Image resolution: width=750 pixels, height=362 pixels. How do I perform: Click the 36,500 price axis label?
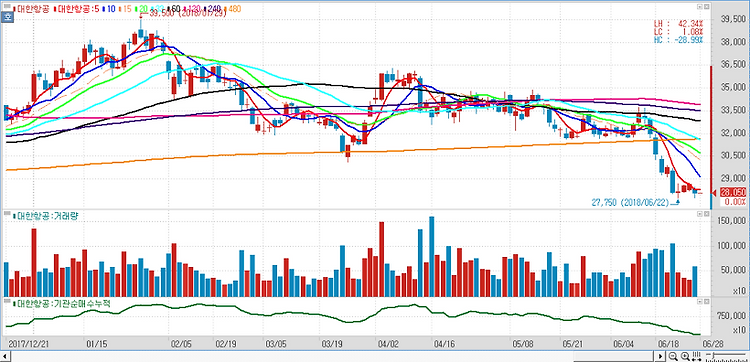[x=733, y=65]
